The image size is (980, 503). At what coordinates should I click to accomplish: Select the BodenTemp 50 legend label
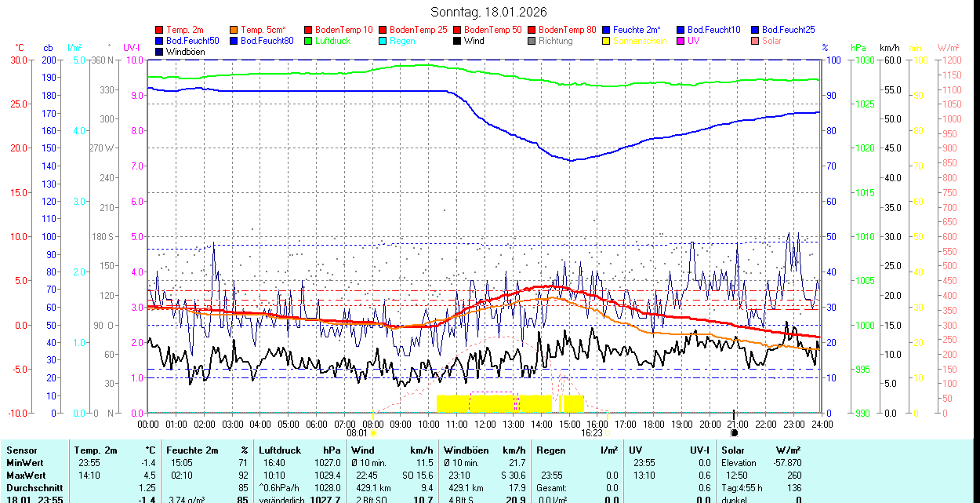(493, 30)
